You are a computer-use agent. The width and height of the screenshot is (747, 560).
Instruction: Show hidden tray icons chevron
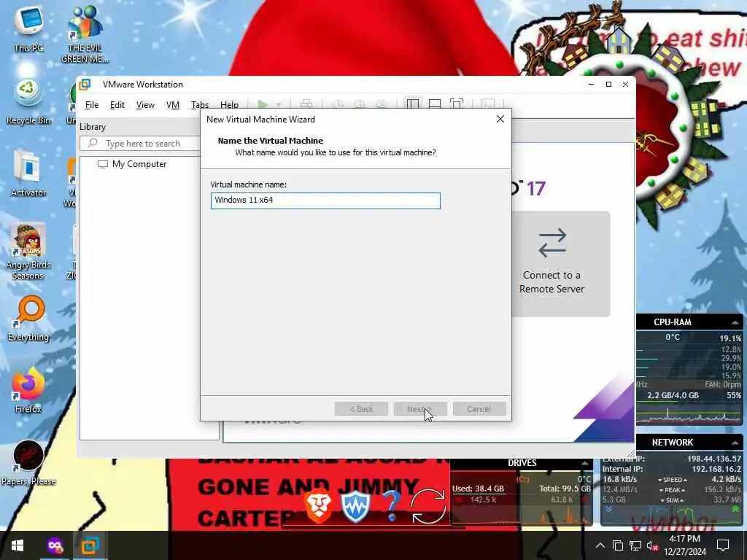(x=600, y=545)
